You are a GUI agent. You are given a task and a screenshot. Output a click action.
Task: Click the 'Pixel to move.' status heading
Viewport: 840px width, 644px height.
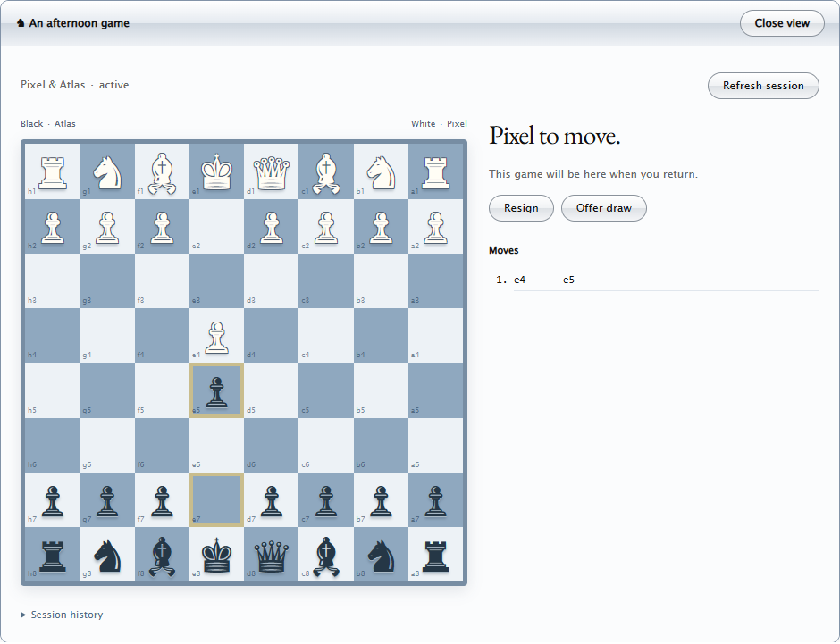point(554,136)
